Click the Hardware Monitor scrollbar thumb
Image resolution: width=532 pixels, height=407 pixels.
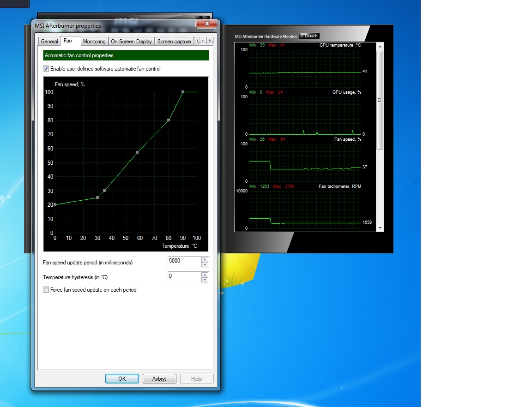point(380,100)
